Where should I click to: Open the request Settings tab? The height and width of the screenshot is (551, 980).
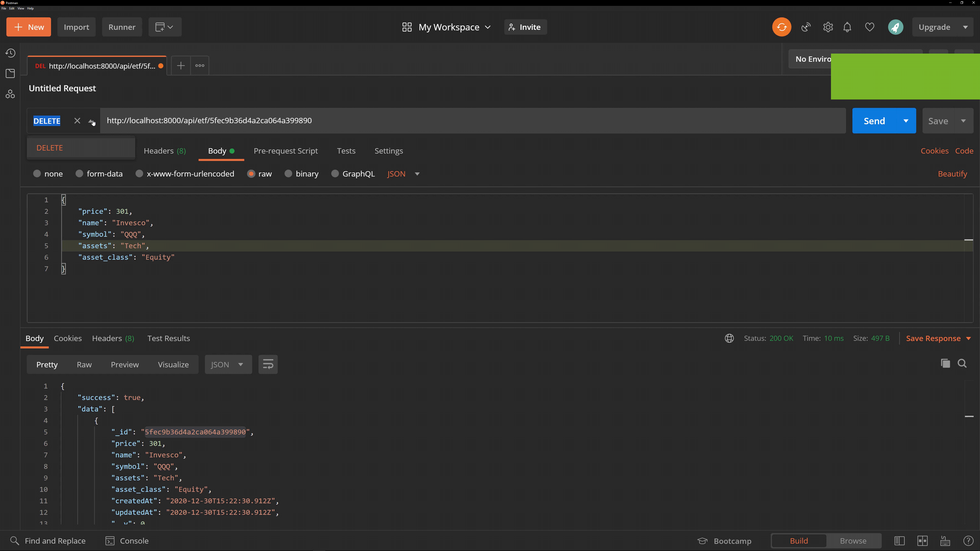pos(388,151)
